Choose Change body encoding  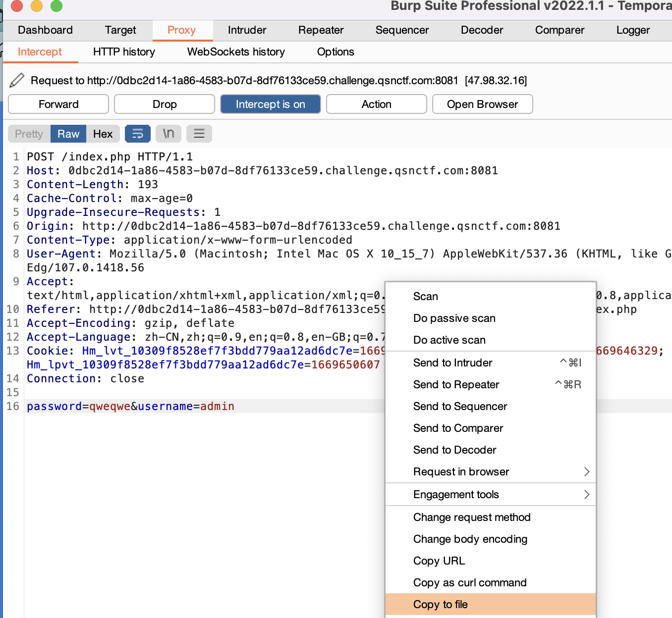pyautogui.click(x=491, y=539)
